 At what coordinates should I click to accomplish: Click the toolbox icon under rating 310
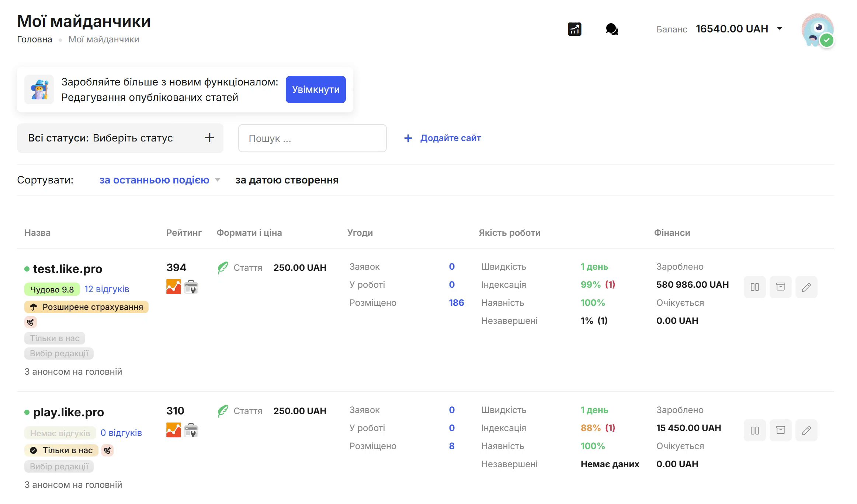pyautogui.click(x=191, y=430)
